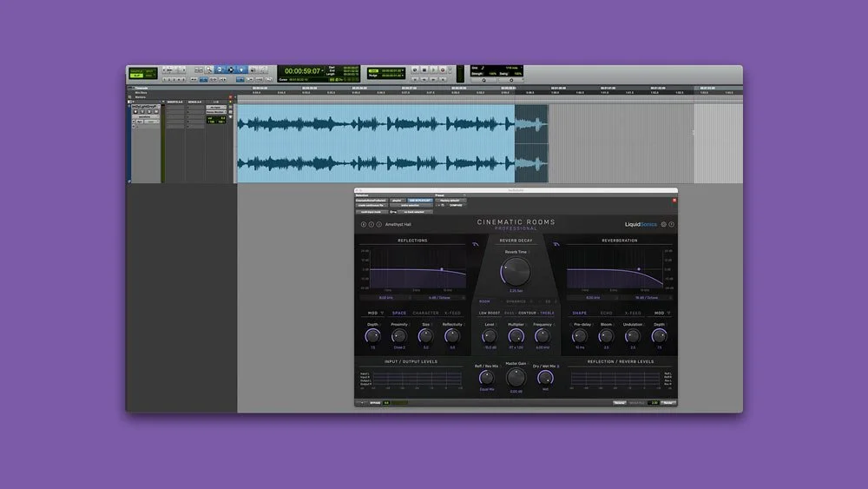The width and height of the screenshot is (868, 489).
Task: Open the Reverberation dB/Octave slope dropdown
Action: [x=646, y=298]
